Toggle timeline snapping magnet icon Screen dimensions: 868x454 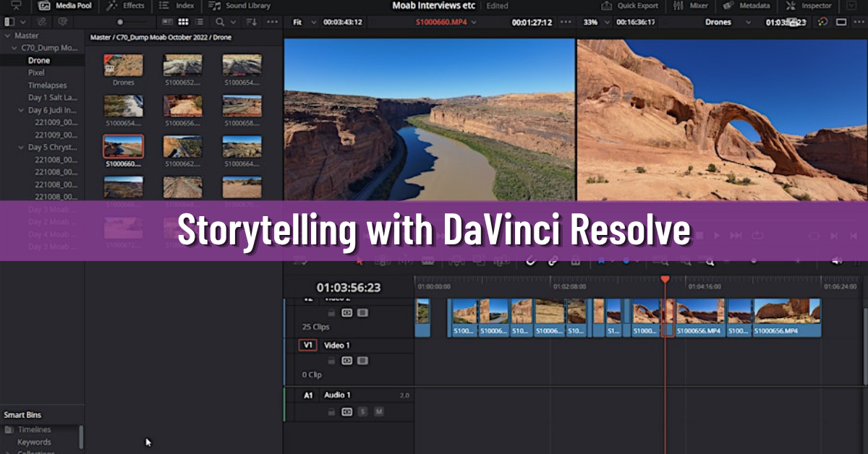point(530,261)
